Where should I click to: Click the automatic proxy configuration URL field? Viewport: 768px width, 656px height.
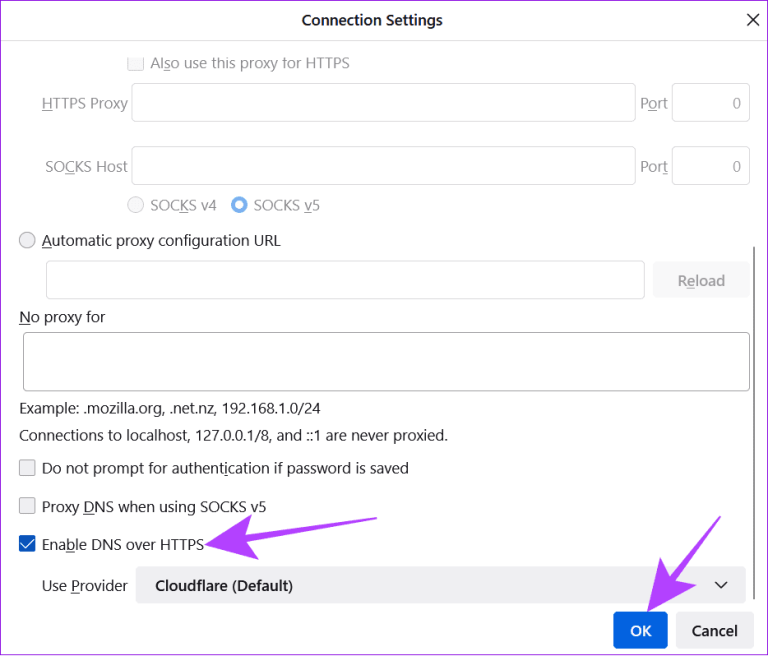tap(345, 280)
